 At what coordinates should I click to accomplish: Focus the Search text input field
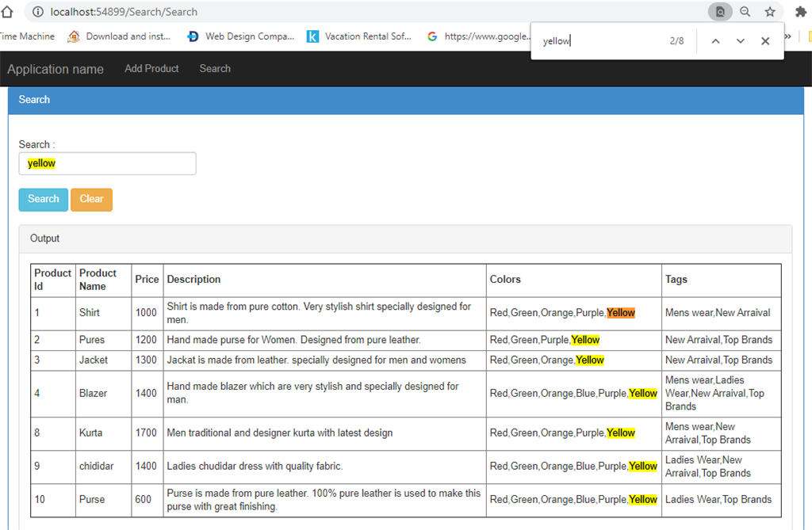[x=107, y=163]
